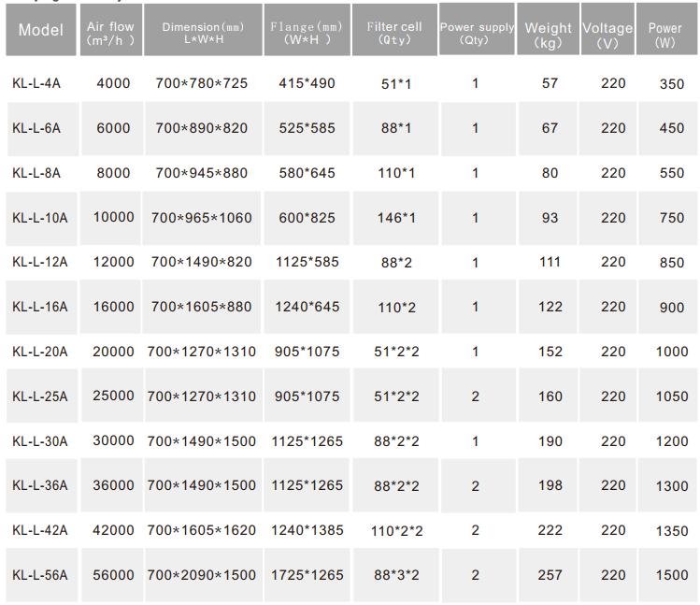Click the 1500 power value
This screenshot has height=605, width=700.
pyautogui.click(x=671, y=576)
